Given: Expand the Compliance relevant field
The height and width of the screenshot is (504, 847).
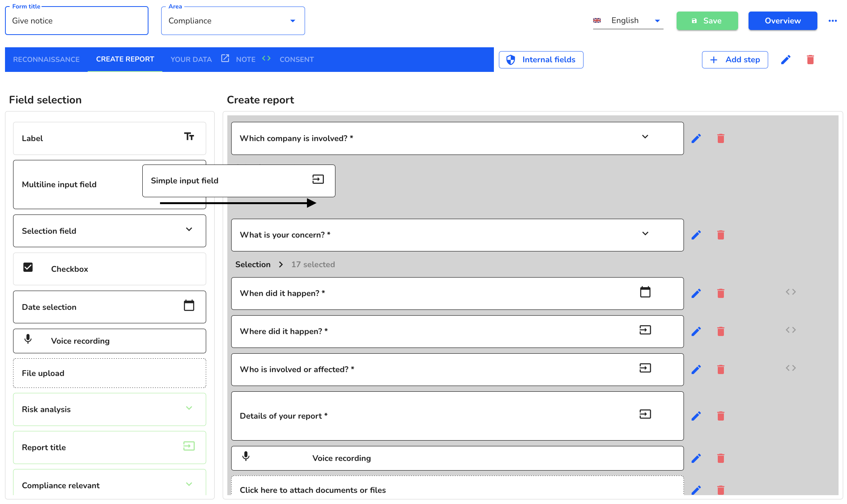Looking at the screenshot, I should 189,484.
